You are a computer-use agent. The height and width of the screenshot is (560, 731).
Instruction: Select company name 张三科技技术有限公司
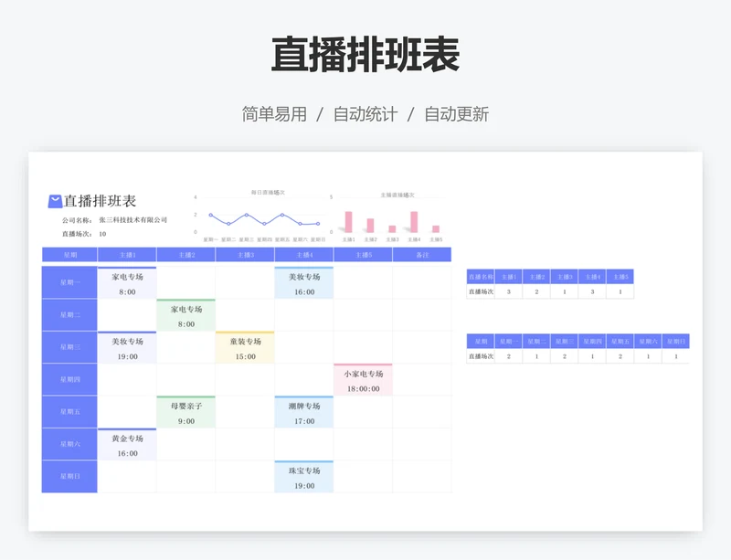click(x=132, y=220)
